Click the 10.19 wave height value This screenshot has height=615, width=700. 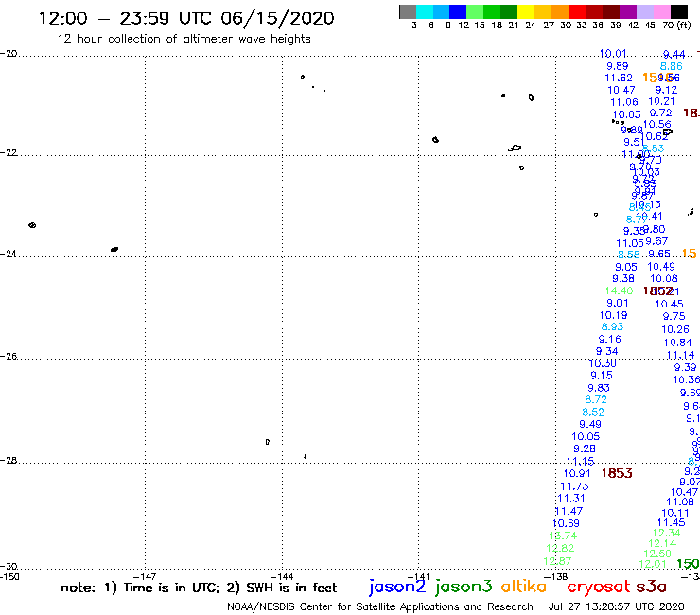[613, 315]
